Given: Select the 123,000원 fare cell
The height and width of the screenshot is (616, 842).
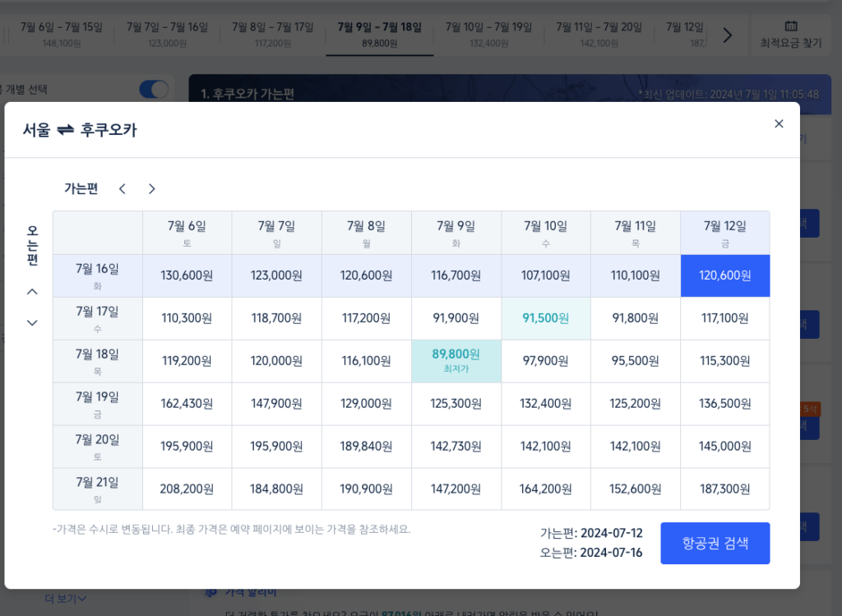Looking at the screenshot, I should click(x=276, y=276).
